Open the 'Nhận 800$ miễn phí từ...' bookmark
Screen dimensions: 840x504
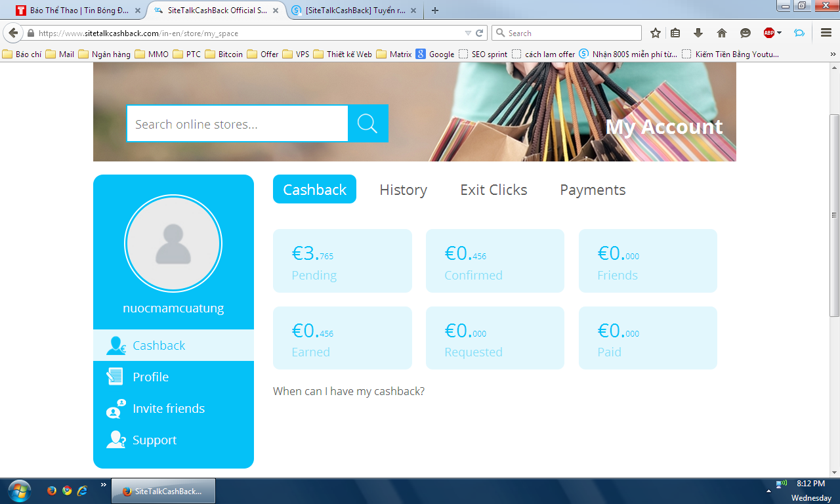pos(628,54)
